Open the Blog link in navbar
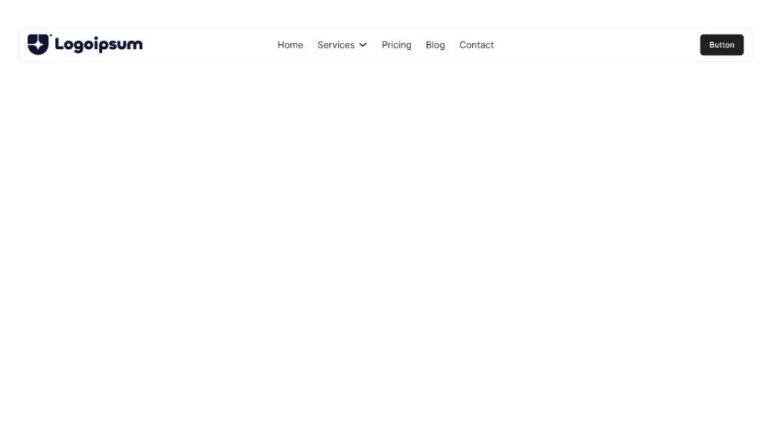Viewport: 768px width, 432px height. pos(435,45)
